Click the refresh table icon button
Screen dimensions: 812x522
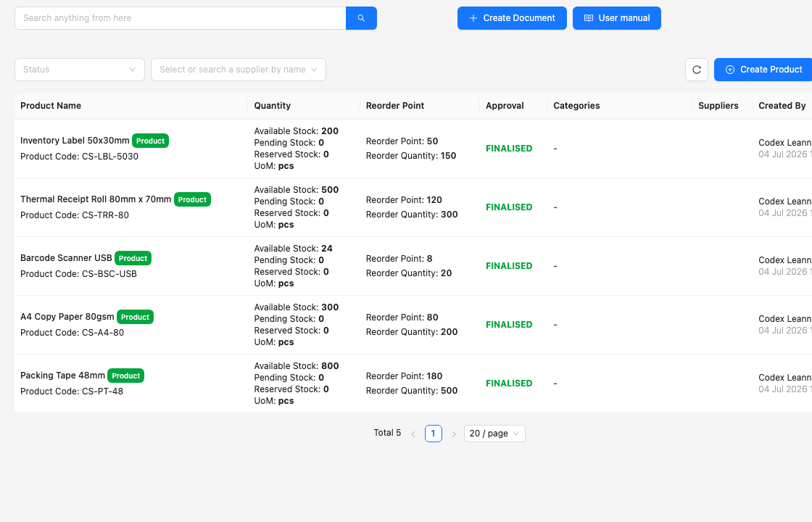697,70
